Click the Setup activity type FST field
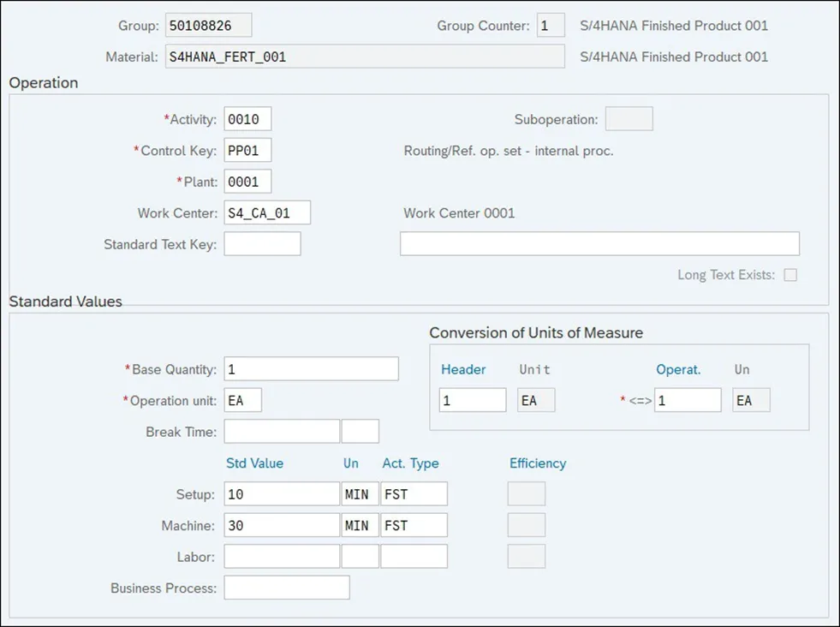Screen dimensions: 840x627 coord(414,494)
